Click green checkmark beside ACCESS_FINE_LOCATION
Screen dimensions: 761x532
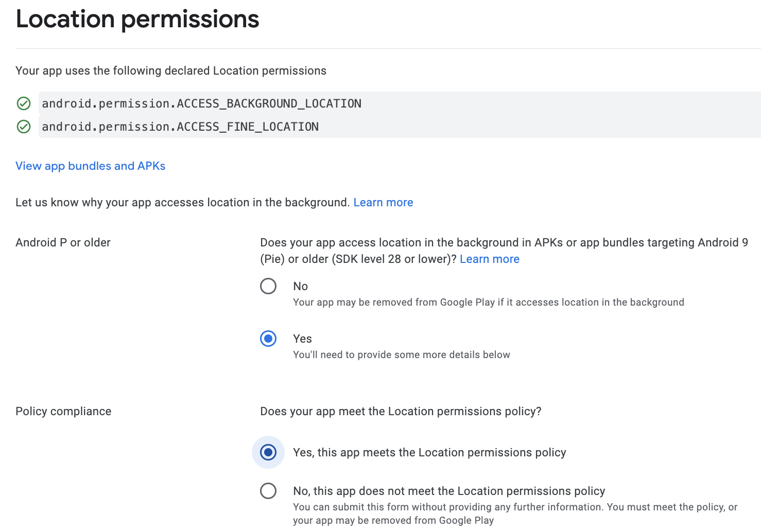[x=24, y=127]
